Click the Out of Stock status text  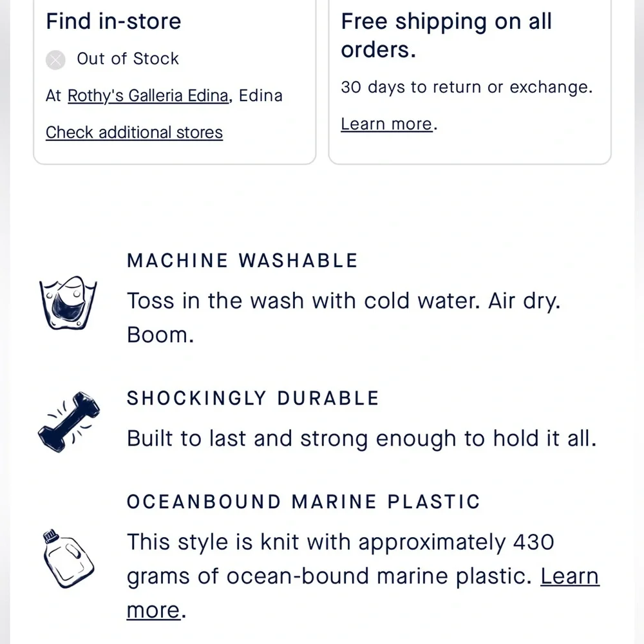(128, 59)
